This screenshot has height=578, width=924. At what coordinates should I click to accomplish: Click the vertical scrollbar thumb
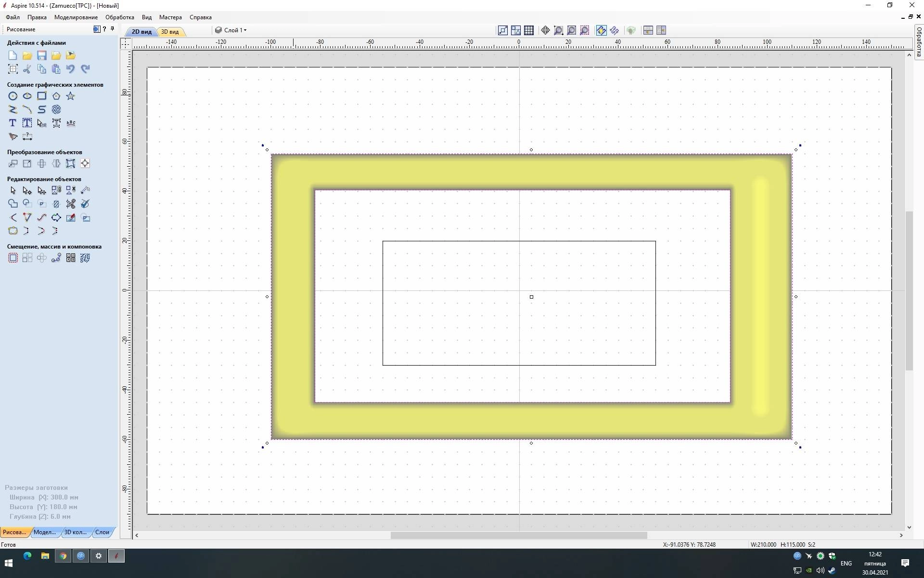(x=909, y=290)
